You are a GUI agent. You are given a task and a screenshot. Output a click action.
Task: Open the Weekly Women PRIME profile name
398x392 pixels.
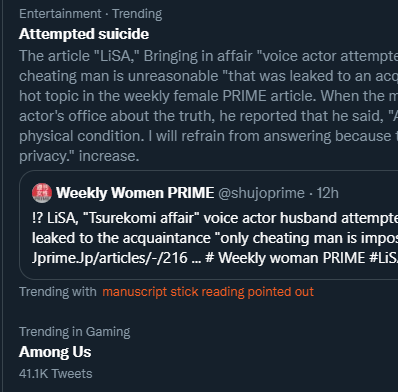[135, 193]
